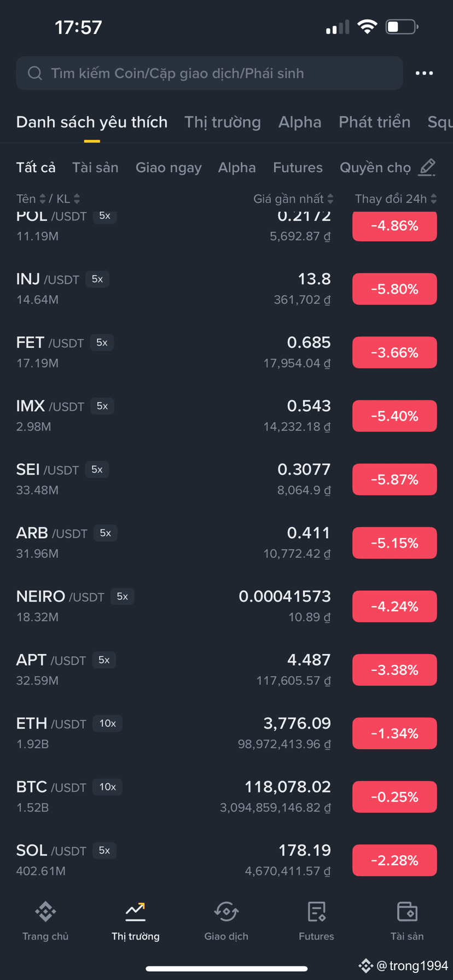Open the Tài sản wallet icon
This screenshot has height=980, width=453.
point(407,912)
